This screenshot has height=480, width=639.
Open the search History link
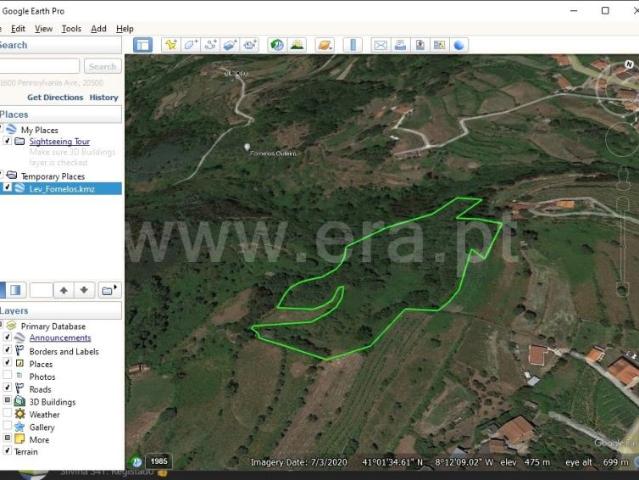coord(104,97)
